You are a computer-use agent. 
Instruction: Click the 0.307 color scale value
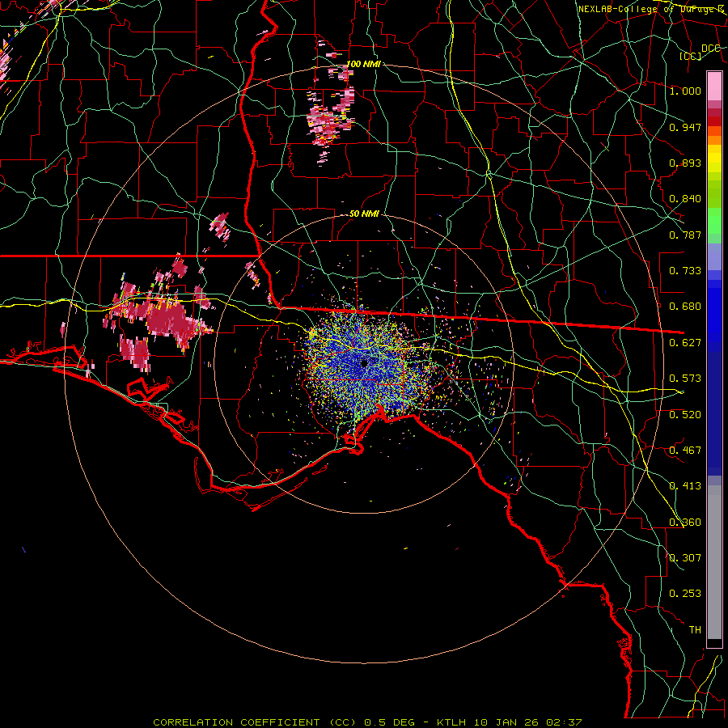click(x=685, y=558)
